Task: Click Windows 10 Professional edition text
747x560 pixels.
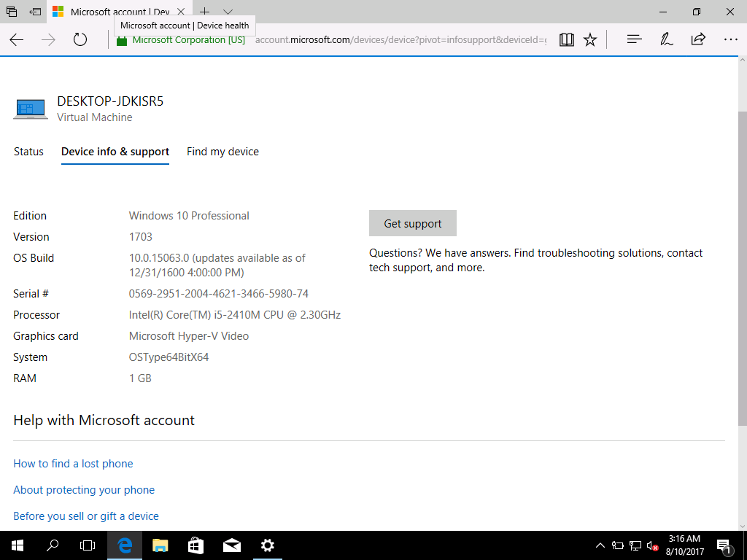Action: (x=189, y=216)
